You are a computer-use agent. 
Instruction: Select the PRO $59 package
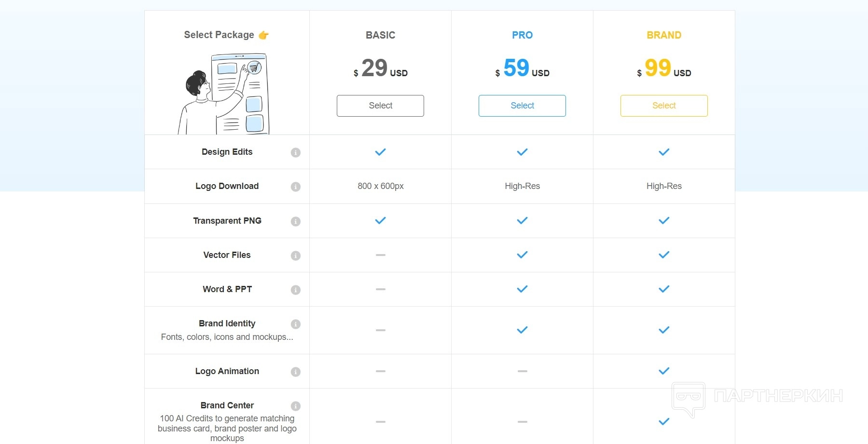[522, 106]
